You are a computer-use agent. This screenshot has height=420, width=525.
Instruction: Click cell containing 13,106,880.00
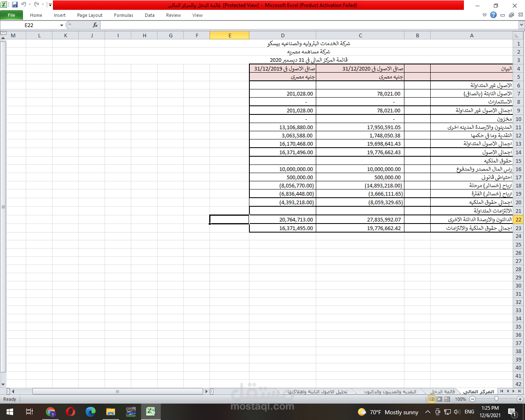coord(283,127)
